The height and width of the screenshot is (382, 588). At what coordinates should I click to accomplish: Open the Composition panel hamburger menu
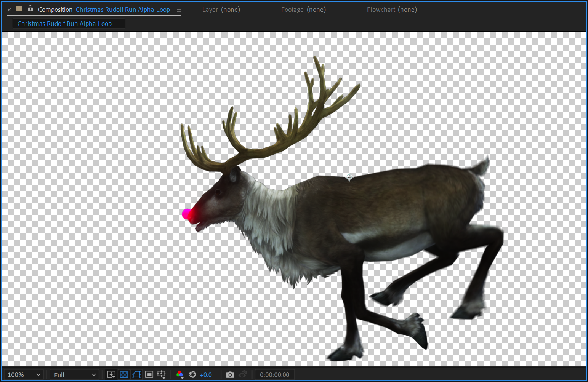pyautogui.click(x=179, y=10)
